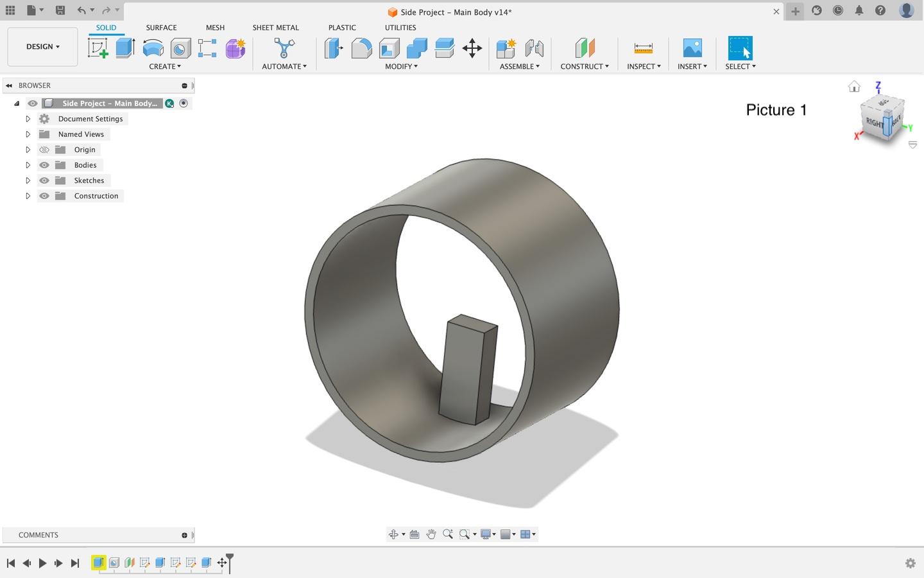The width and height of the screenshot is (924, 578).
Task: Hide the Bodies folder
Action: click(44, 165)
